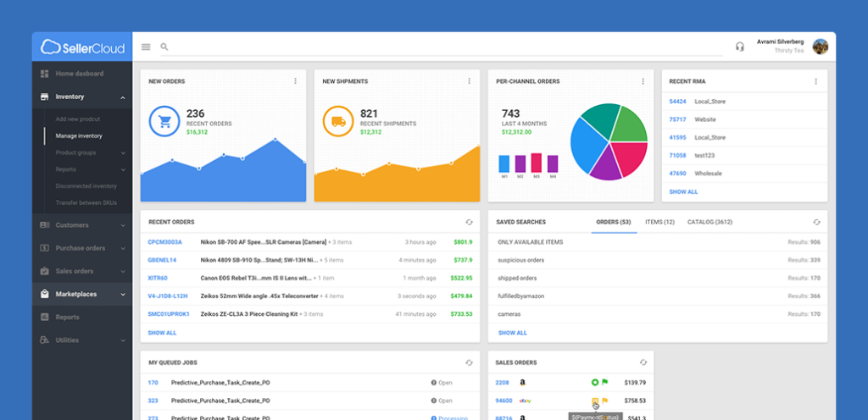Viewport: 868px width, 420px height.
Task: Open the Marketplaces sidebar item
Action: [76, 294]
